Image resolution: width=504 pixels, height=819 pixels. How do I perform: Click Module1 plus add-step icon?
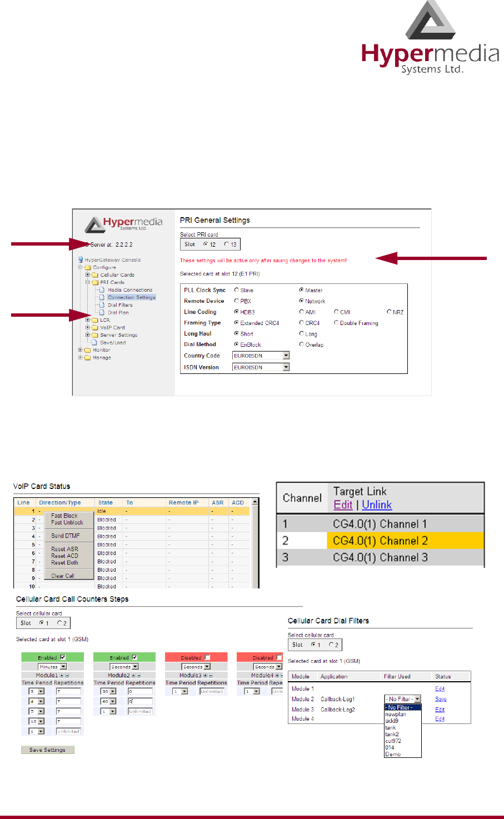pos(62,675)
